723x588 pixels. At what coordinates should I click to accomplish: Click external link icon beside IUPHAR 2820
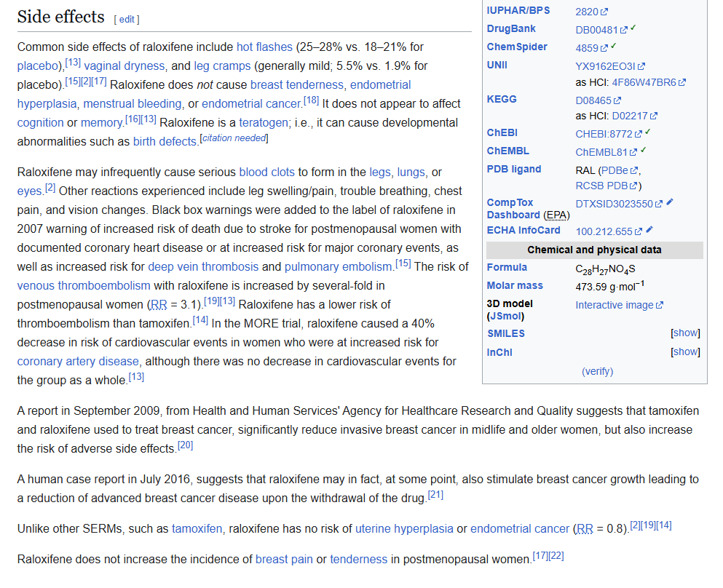[604, 12]
